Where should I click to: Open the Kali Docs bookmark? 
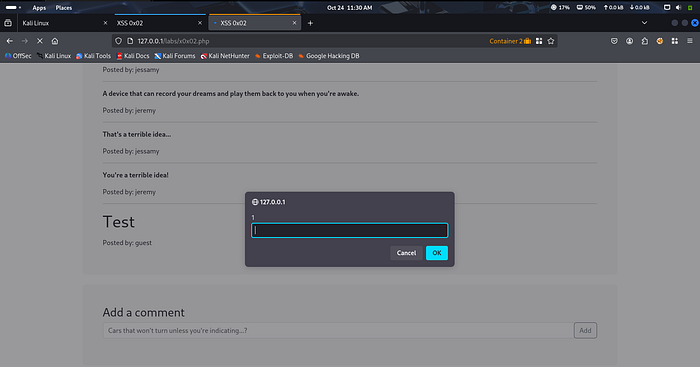coord(133,56)
